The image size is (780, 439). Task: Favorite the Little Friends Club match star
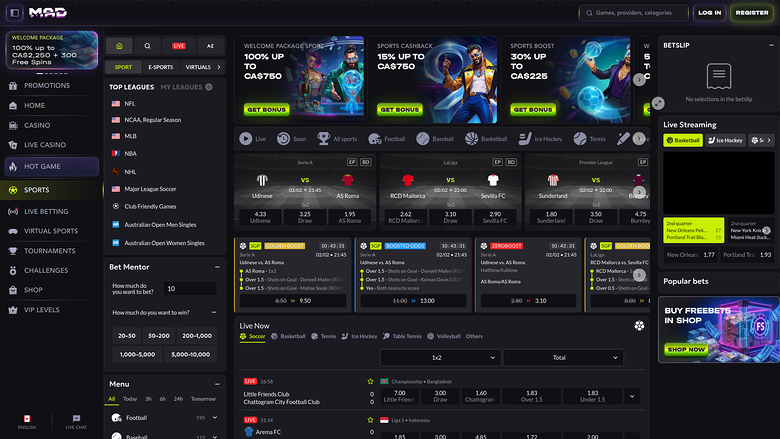tap(370, 381)
